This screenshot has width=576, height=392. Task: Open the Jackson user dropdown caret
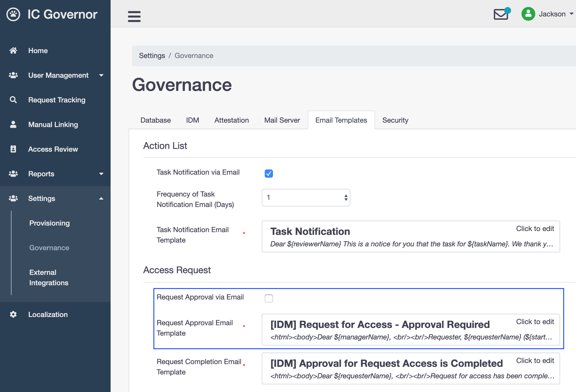(x=572, y=14)
